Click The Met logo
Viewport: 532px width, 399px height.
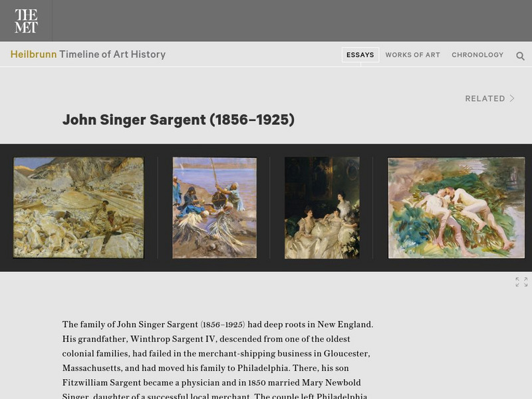coord(26,21)
